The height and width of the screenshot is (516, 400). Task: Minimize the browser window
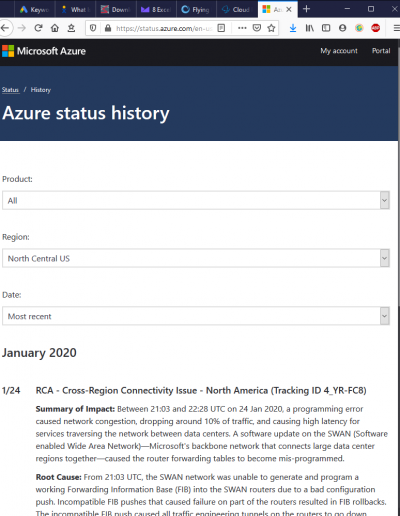click(x=347, y=9)
